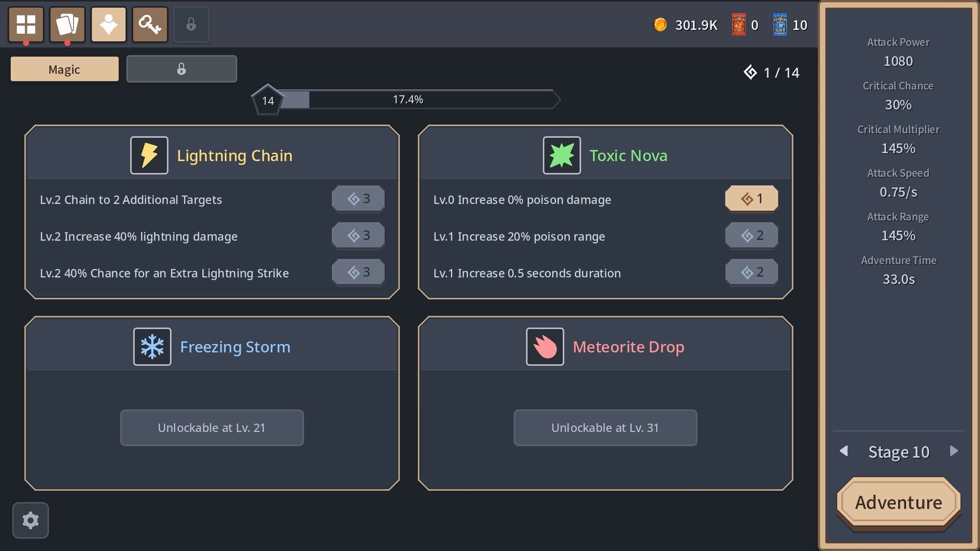This screenshot has height=551, width=980.
Task: Open the grid dashboard icon
Action: click(26, 24)
